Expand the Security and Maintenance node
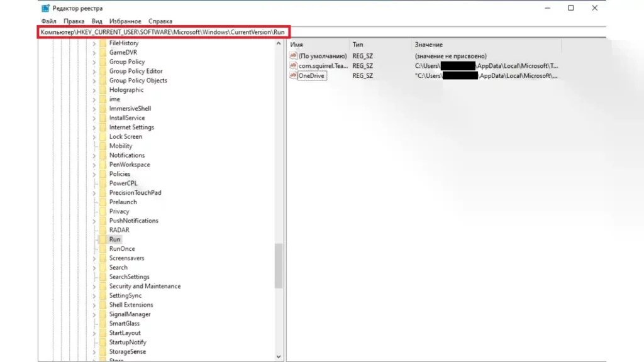Viewport: 644px width, 362px height. (x=94, y=287)
